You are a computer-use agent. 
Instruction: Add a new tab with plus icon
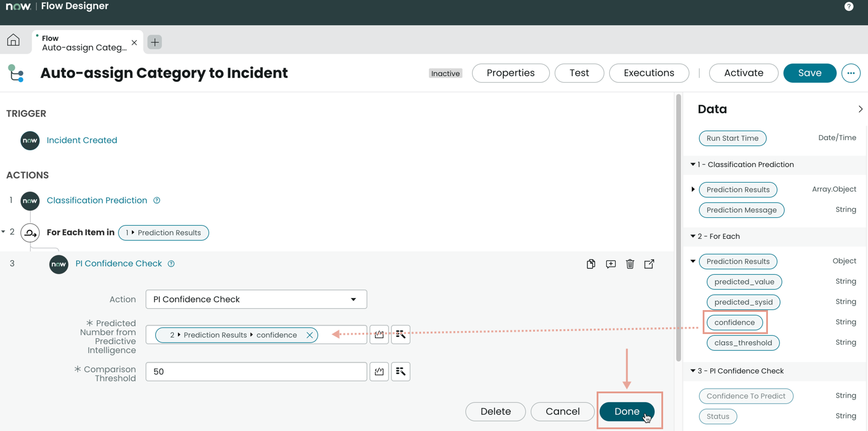click(155, 42)
